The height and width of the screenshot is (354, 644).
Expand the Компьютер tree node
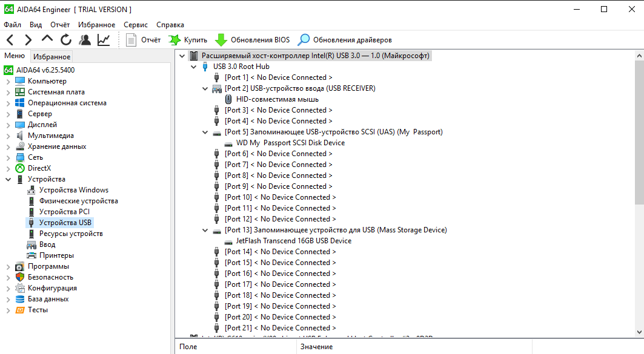[x=8, y=81]
